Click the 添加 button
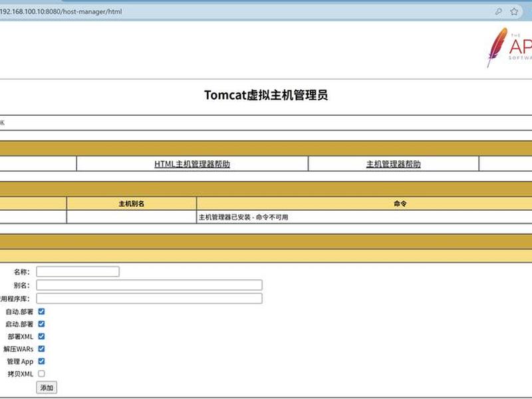 [47, 388]
